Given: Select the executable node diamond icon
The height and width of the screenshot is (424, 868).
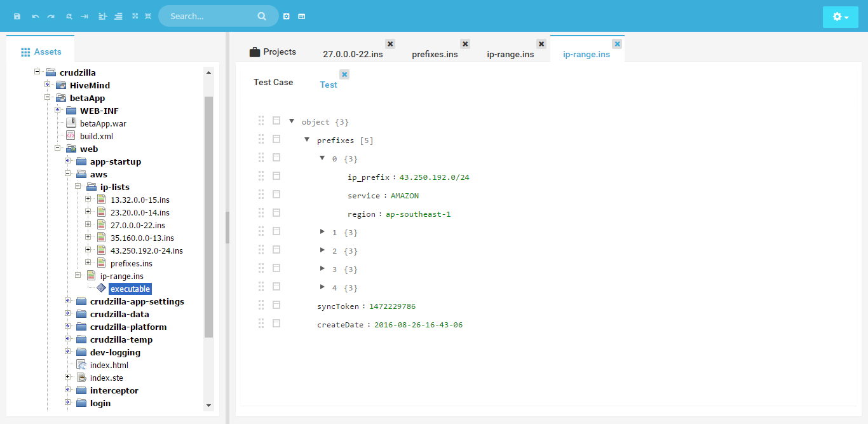Looking at the screenshot, I should (x=101, y=289).
